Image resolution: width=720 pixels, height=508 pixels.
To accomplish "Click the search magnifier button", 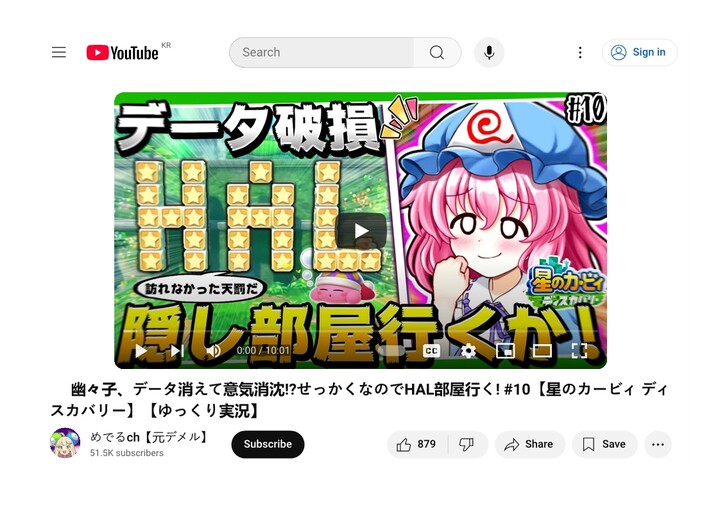I will (x=437, y=52).
